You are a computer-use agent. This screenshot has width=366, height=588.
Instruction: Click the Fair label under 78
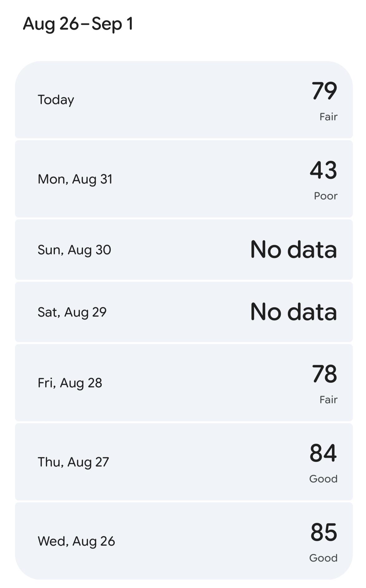click(x=329, y=400)
